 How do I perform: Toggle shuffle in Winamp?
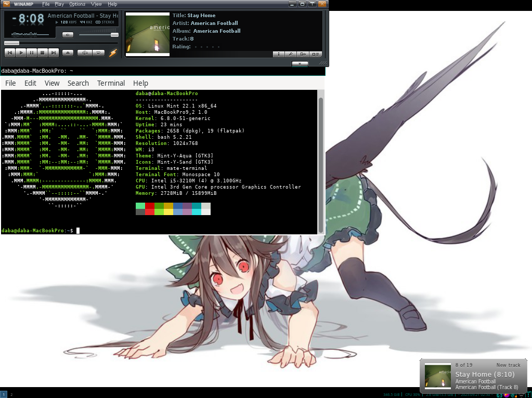coord(85,52)
